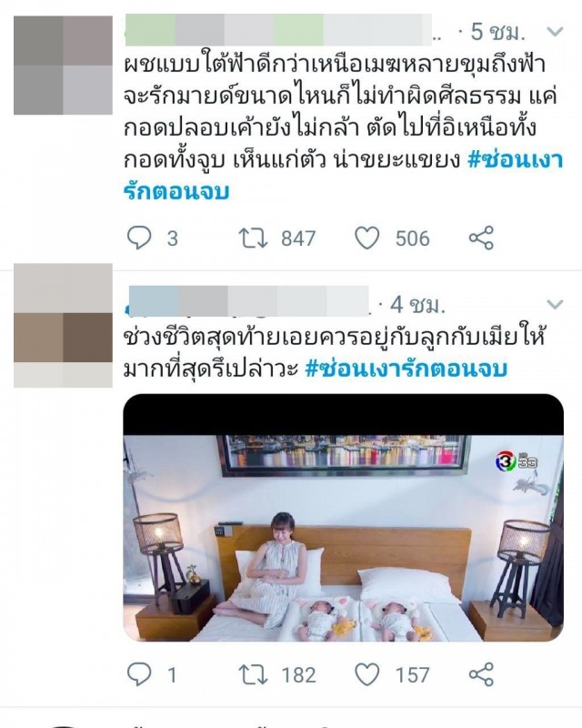Viewport: 582px width, 728px height.
Task: Open first tweet text body for details
Action: pyautogui.click(x=344, y=127)
